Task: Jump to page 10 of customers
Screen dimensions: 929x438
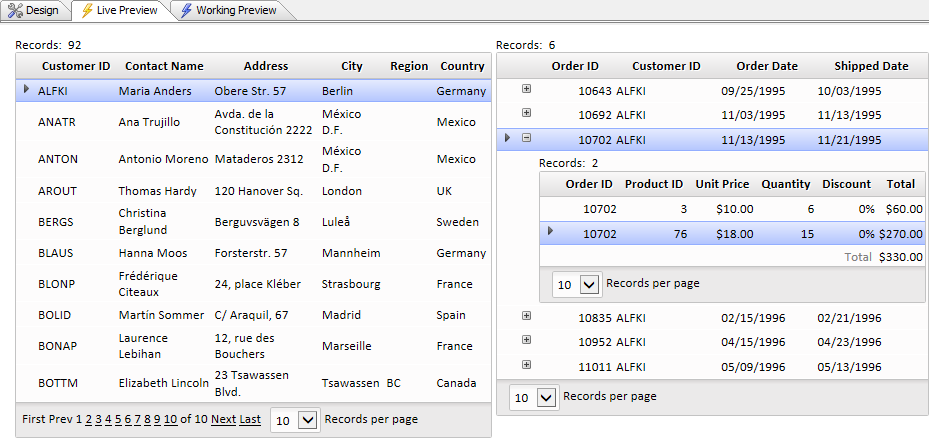Action: point(171,420)
